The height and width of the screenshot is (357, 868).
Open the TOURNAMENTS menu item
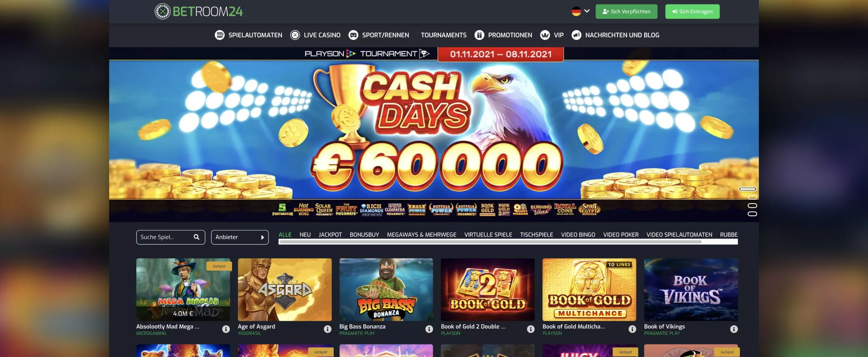443,35
